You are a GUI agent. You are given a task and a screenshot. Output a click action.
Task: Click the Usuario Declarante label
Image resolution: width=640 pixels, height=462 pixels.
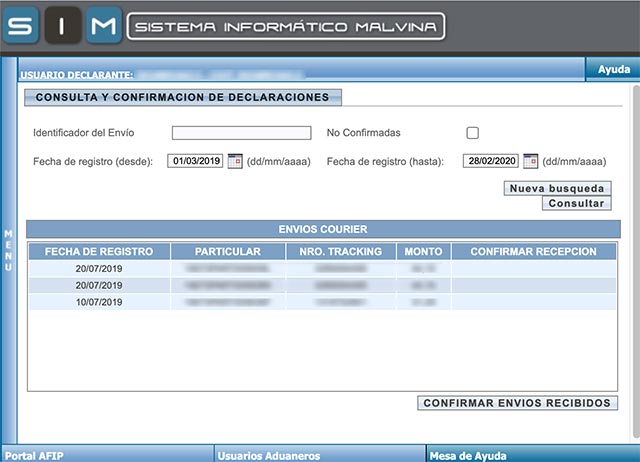tap(77, 75)
